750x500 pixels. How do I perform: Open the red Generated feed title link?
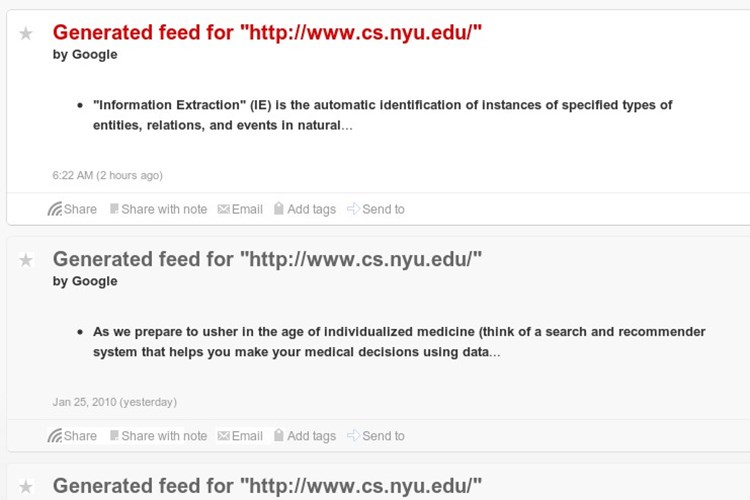point(267,33)
